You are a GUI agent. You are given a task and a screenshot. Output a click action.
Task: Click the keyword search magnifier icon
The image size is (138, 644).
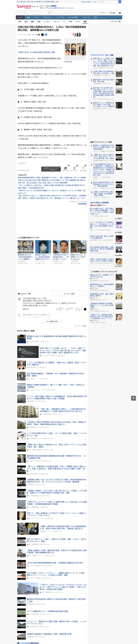pyautogui.click(x=49, y=13)
